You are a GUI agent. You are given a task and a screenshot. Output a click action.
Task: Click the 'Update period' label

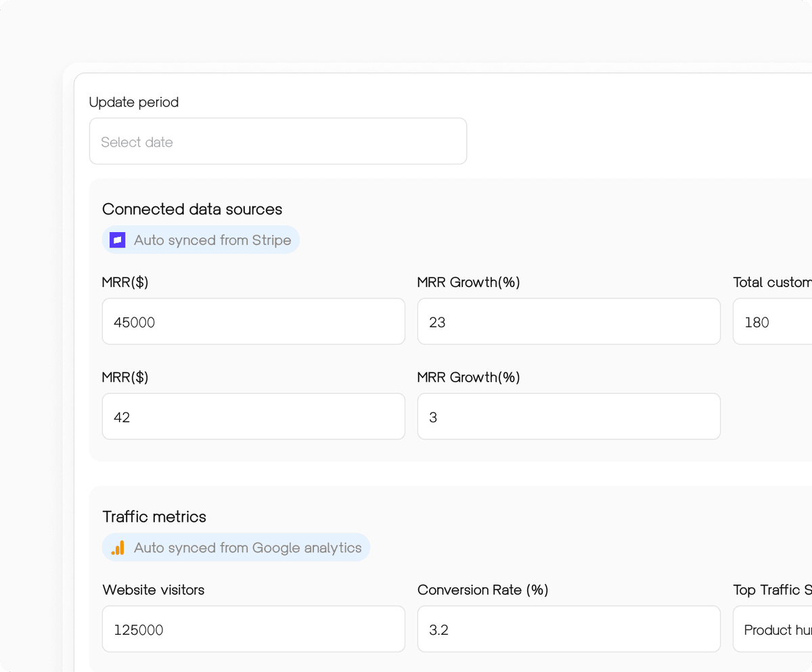coord(133,102)
